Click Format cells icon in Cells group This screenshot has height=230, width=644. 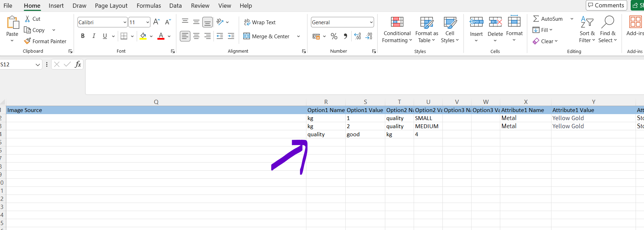pyautogui.click(x=514, y=21)
